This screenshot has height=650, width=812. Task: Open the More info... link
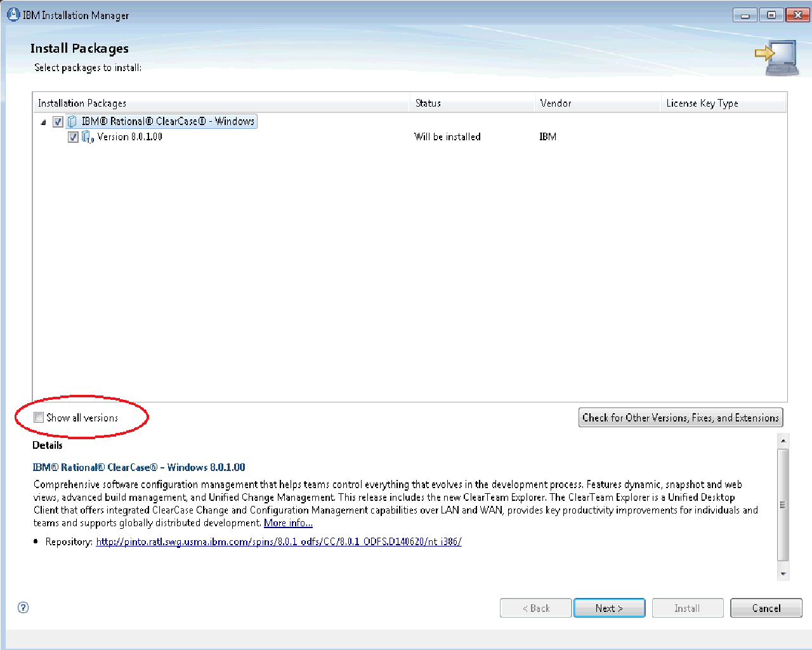pyautogui.click(x=288, y=523)
